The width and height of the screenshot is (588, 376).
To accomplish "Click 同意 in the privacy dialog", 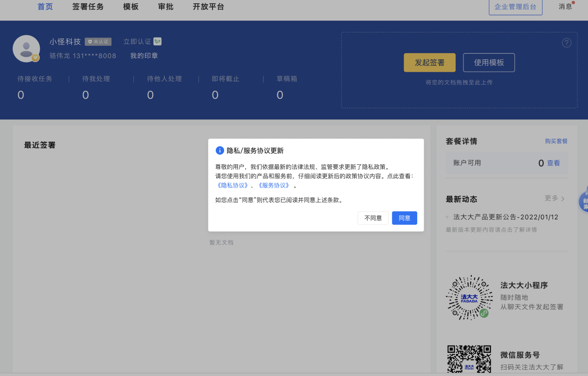I will [405, 218].
